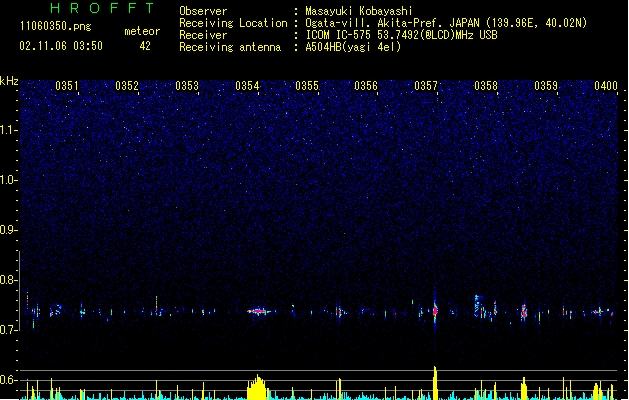629x400 pixels.
Task: Click the 0.8 frequency axis label
Action: coord(8,280)
